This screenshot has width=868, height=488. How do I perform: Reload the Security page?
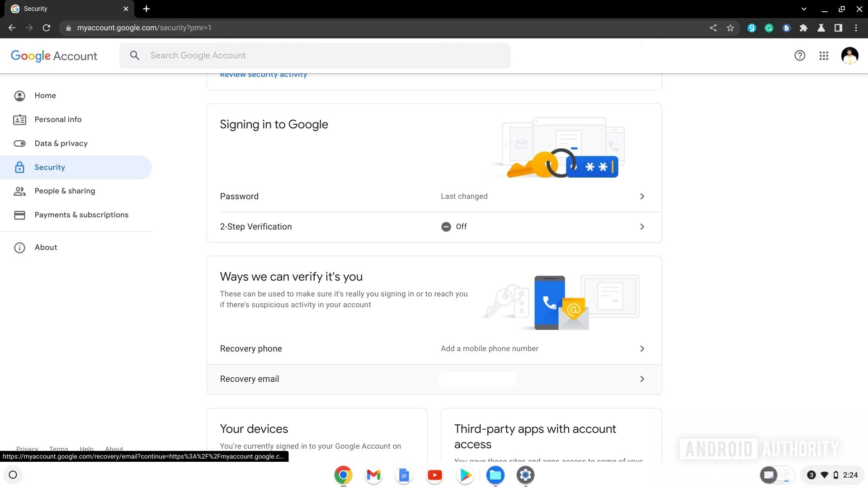47,28
